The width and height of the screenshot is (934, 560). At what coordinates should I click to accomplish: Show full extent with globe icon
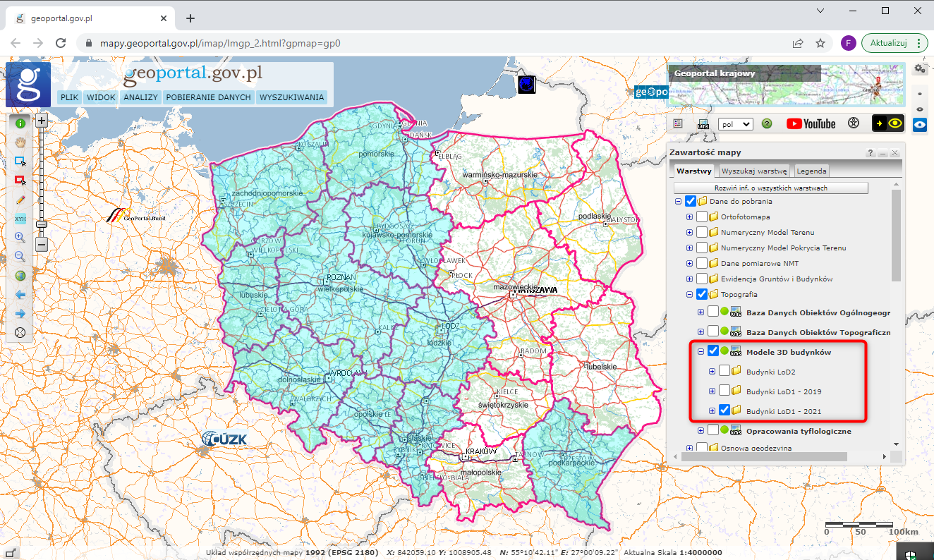pyautogui.click(x=20, y=276)
